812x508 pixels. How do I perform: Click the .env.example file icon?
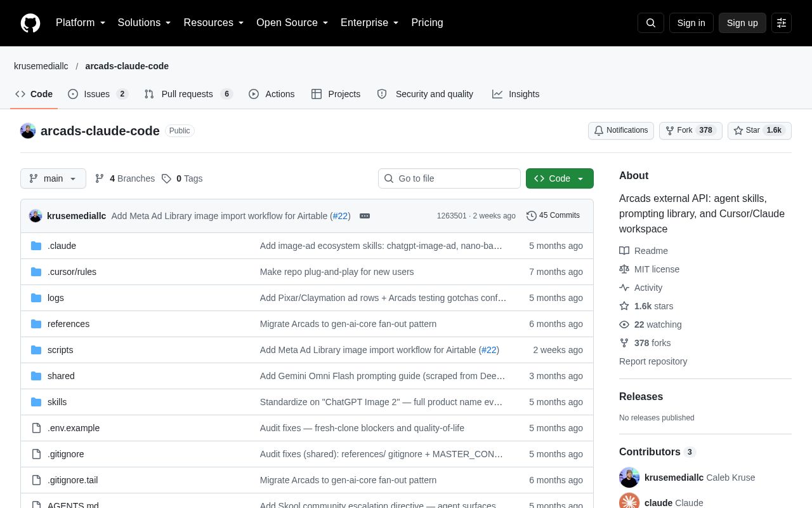click(36, 428)
